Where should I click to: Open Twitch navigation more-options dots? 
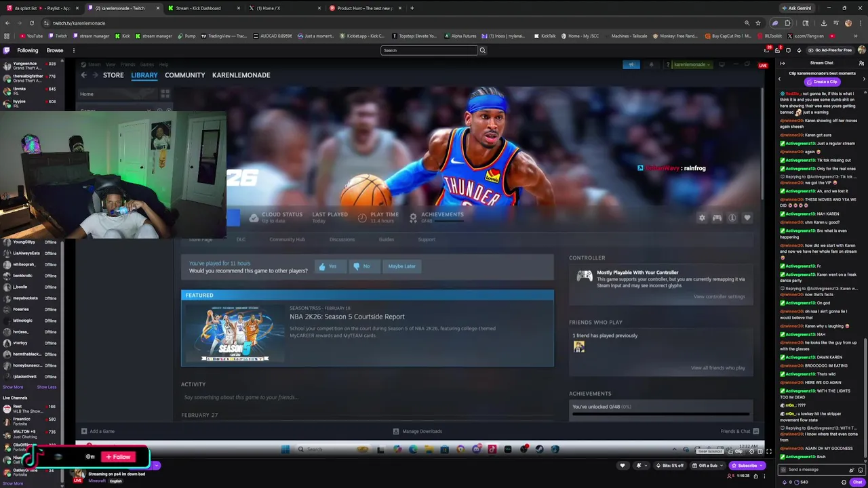pos(73,50)
